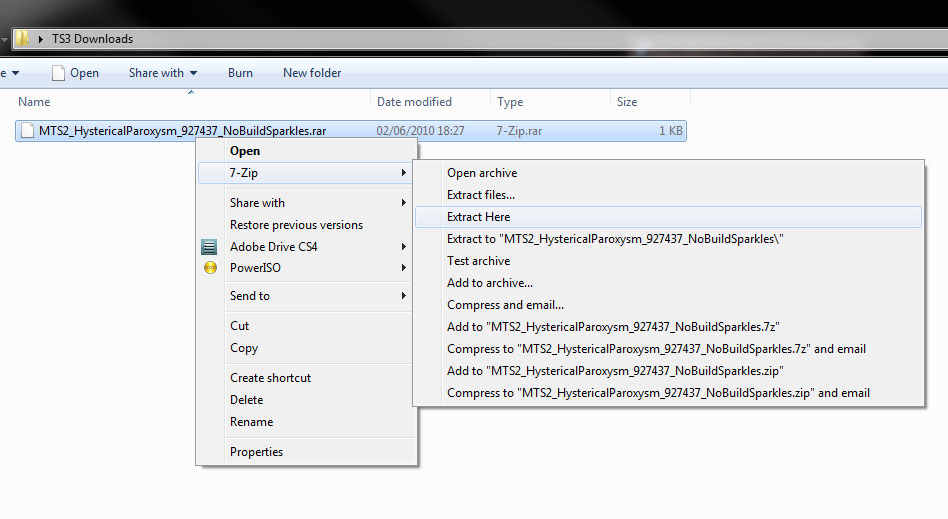The height and width of the screenshot is (519, 948).
Task: Choose Copy from the context menu
Action: click(244, 348)
